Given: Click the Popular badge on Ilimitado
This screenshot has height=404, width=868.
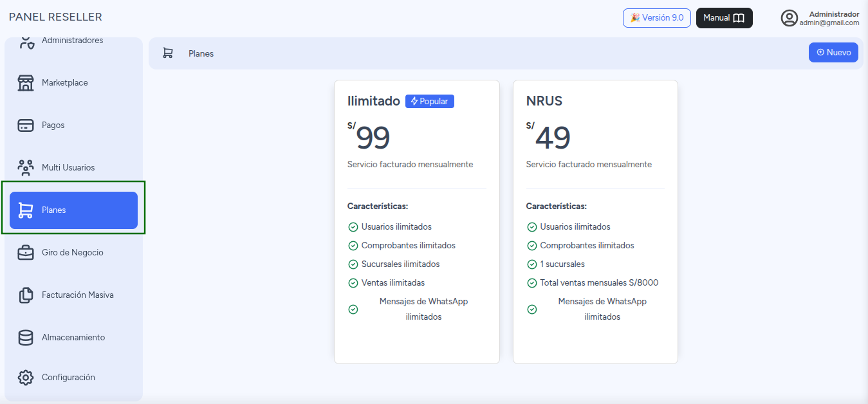Looking at the screenshot, I should [x=430, y=102].
